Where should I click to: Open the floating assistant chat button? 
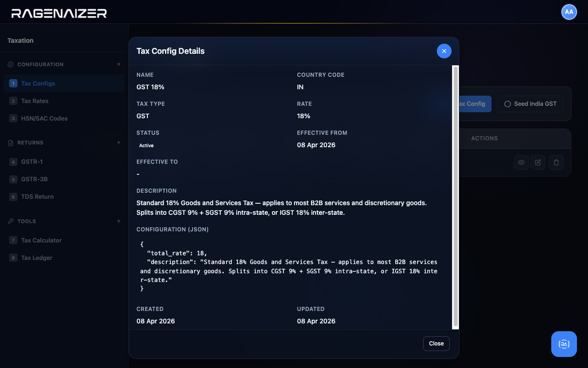[x=564, y=344]
